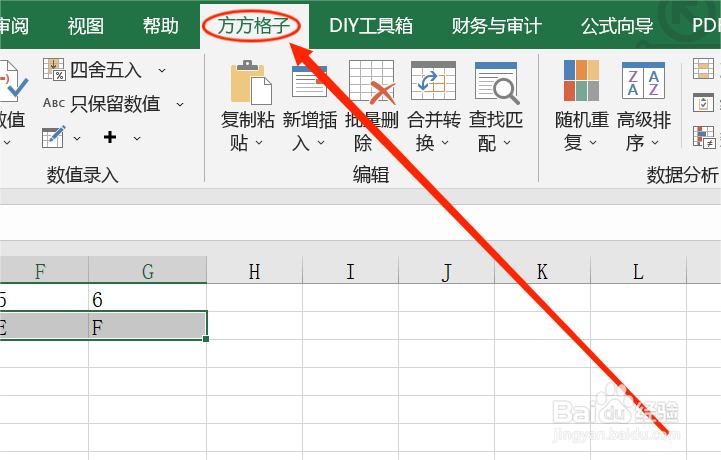Click the 随机重复 colored blocks icon
This screenshot has height=460, width=721.
(x=581, y=80)
